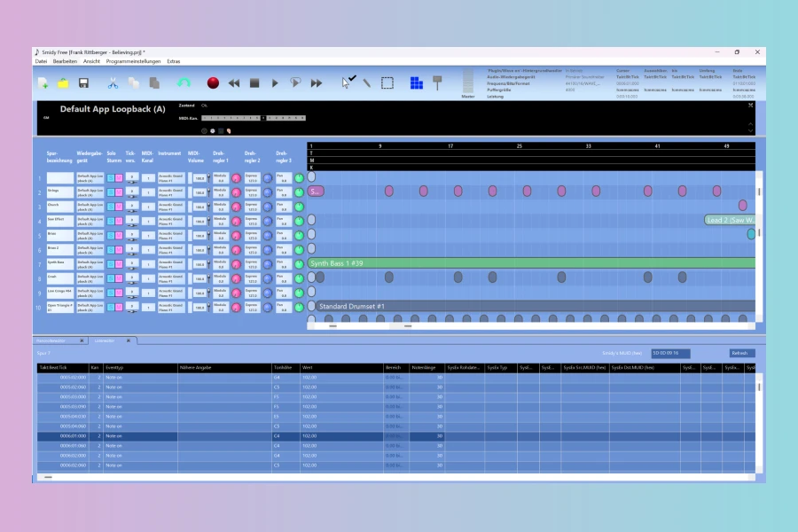The height and width of the screenshot is (532, 798).
Task: Select the dashed rectangle selection tool
Action: [387, 83]
